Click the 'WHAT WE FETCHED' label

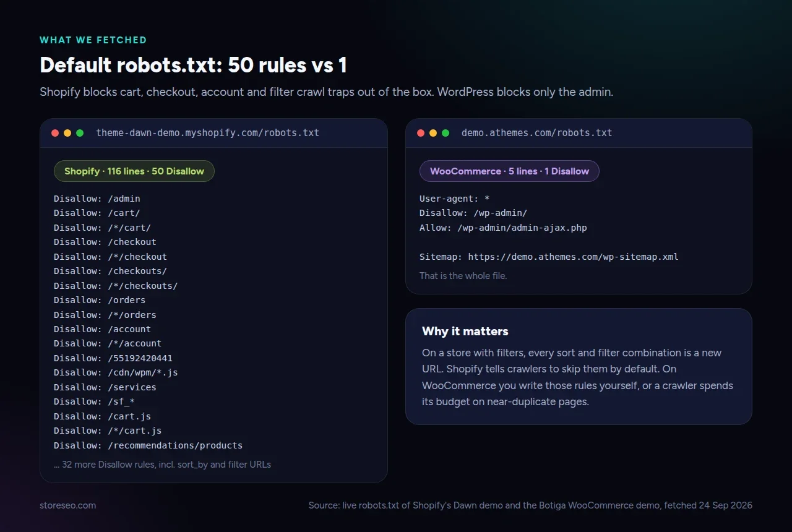pos(93,40)
